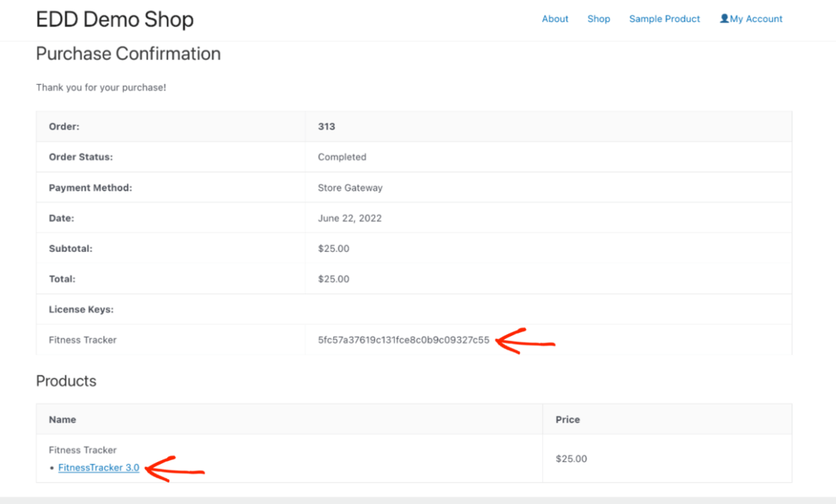Click the Purchase Confirmation page heading
Image resolution: width=836 pixels, height=504 pixels.
click(x=128, y=54)
